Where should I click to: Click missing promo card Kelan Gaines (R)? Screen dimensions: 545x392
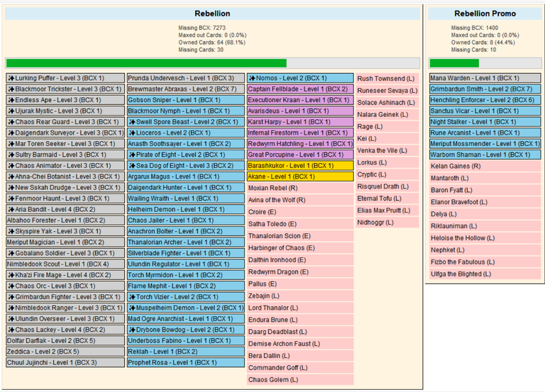point(485,166)
